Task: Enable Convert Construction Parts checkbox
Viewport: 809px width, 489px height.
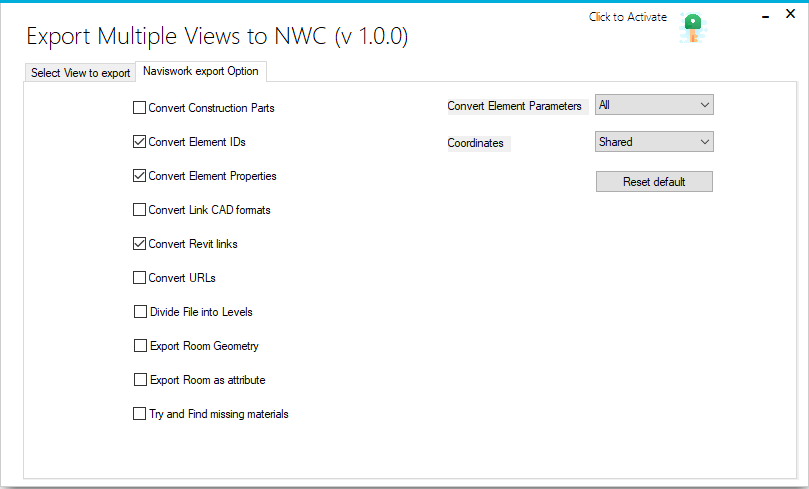Action: tap(139, 108)
